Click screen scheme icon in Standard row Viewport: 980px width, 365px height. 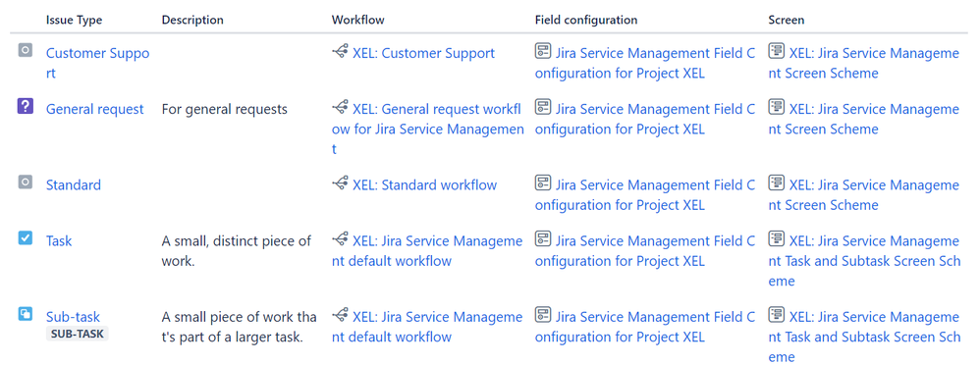coord(777,183)
